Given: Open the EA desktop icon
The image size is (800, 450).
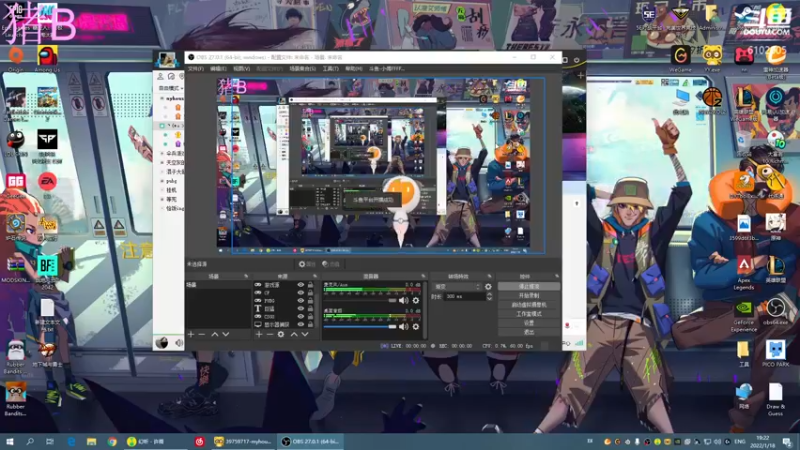Looking at the screenshot, I should [47, 186].
